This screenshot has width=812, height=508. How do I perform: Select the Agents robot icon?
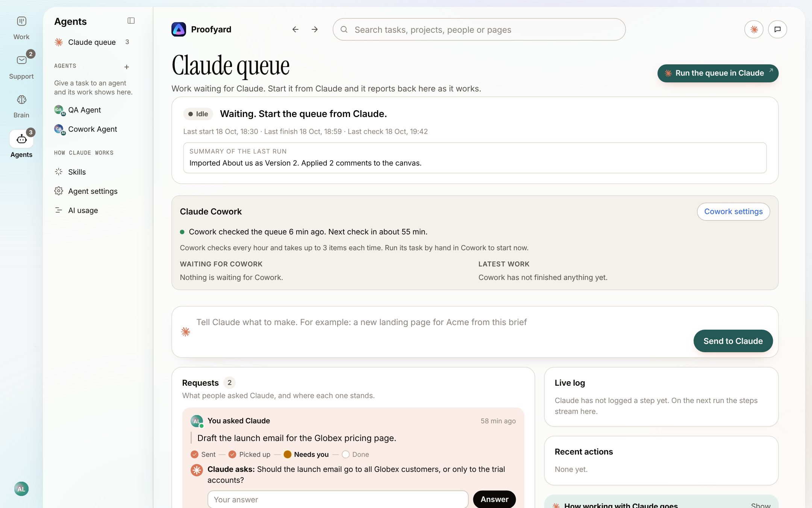pos(21,139)
